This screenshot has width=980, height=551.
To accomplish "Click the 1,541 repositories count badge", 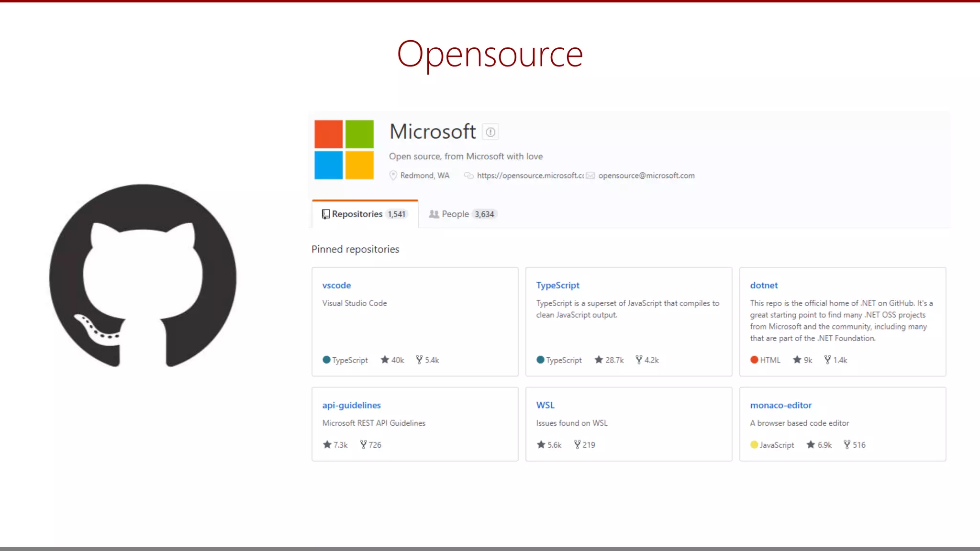I will 397,214.
